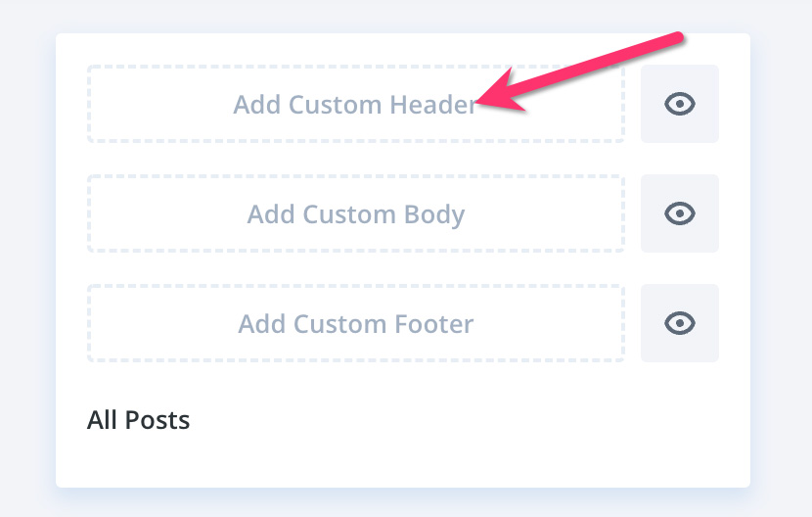812x517 pixels.
Task: Click blank card space right of All Posts
Action: pyautogui.click(x=466, y=420)
